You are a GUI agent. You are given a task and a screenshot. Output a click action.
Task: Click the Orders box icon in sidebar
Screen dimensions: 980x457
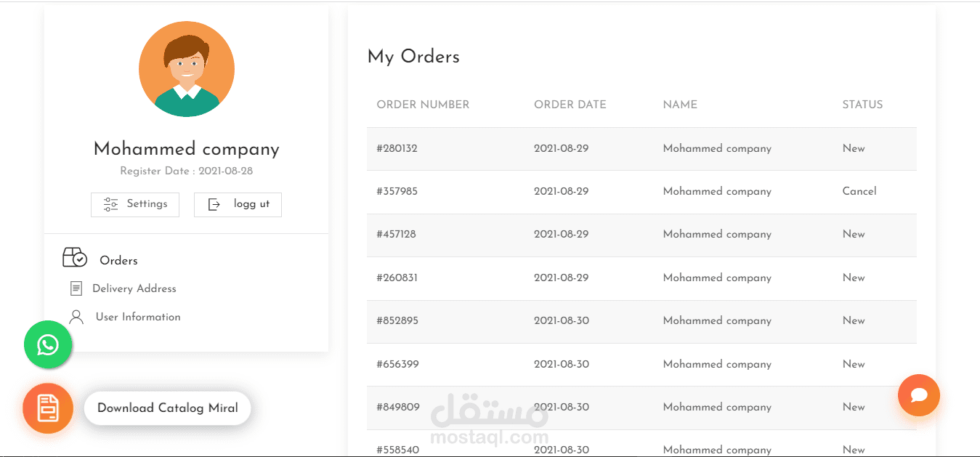[x=75, y=258]
